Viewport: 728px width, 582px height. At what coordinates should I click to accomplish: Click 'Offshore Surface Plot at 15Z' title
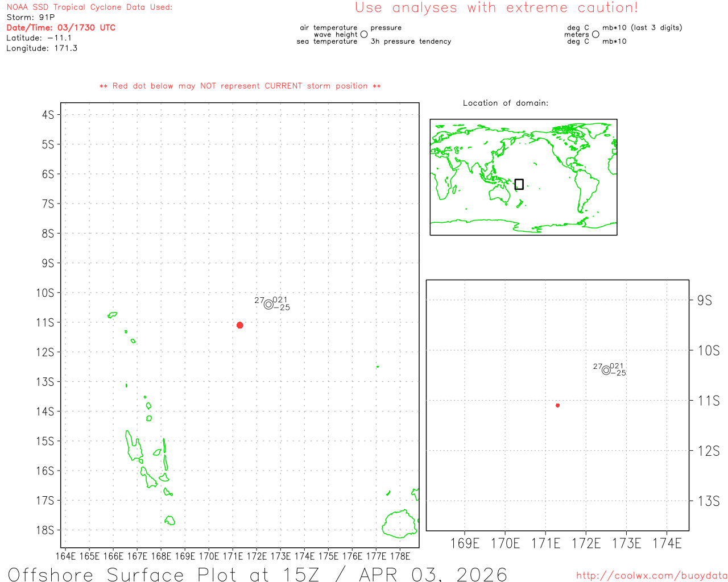[x=164, y=574]
